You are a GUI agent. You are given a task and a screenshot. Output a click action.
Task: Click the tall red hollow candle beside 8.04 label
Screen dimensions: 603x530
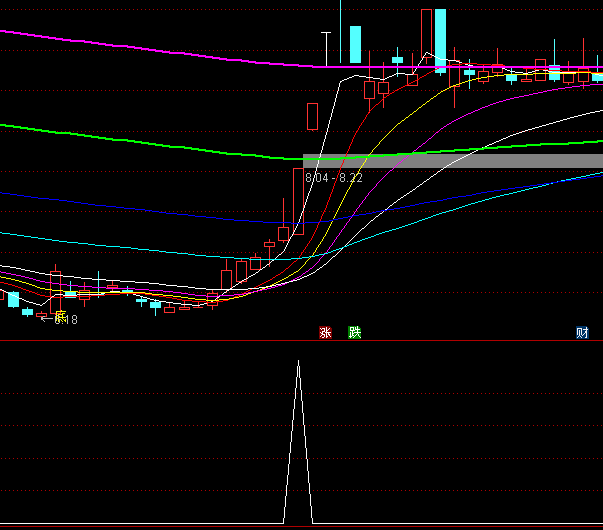[x=297, y=200]
